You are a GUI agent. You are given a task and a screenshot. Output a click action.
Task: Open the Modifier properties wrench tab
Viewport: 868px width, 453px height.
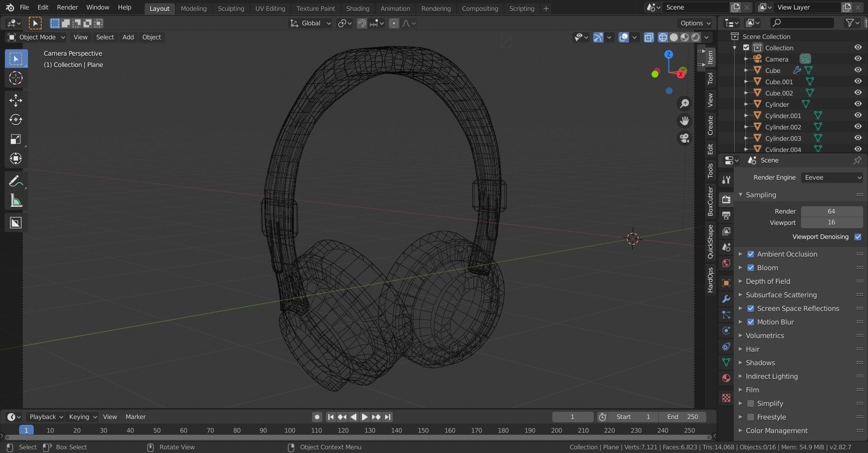coord(726,299)
